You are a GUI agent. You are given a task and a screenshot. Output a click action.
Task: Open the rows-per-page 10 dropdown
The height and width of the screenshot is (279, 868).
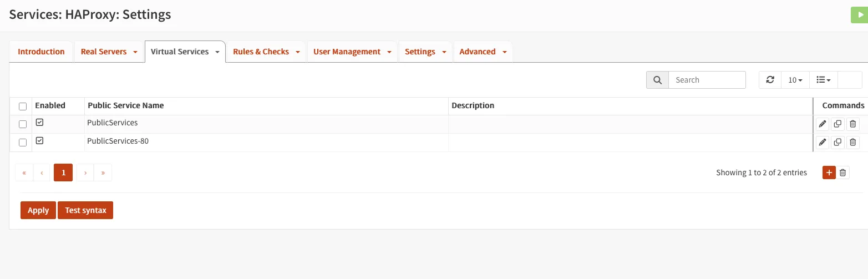795,80
